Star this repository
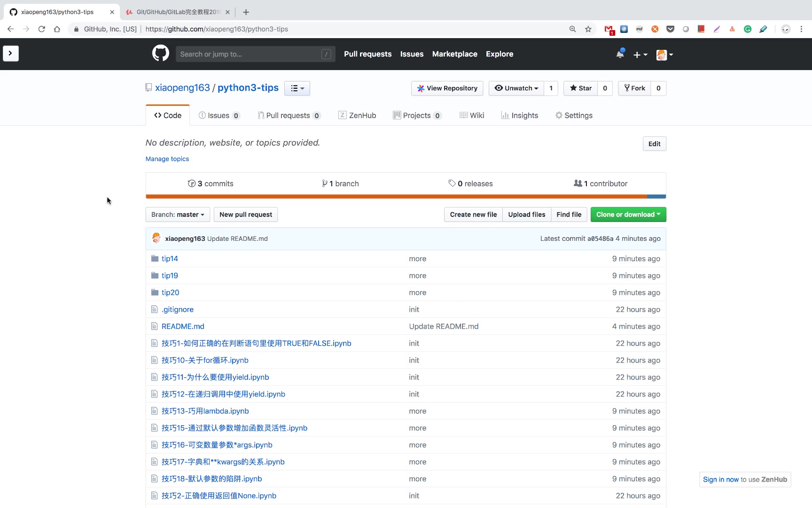The image size is (812, 508). [x=581, y=88]
